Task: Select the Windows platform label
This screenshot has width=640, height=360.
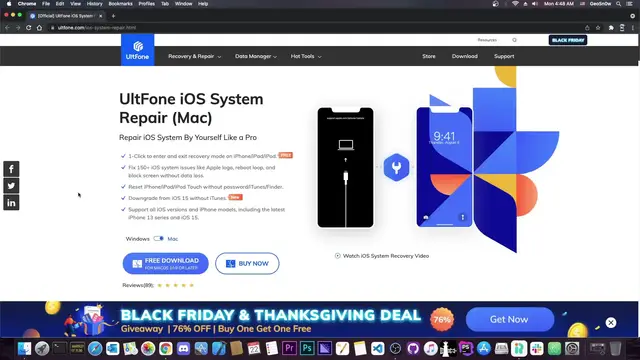Action: 138,239
